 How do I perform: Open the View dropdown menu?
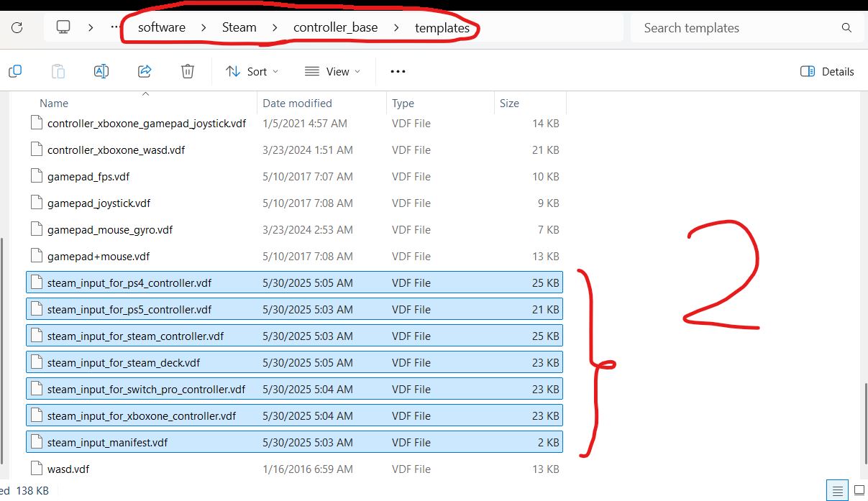point(332,71)
